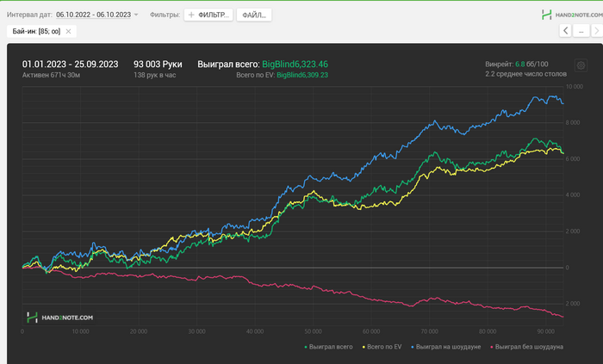Screen dimensions: 603x364
Task: Toggle the Выиграл всего legend series
Action: (328, 347)
